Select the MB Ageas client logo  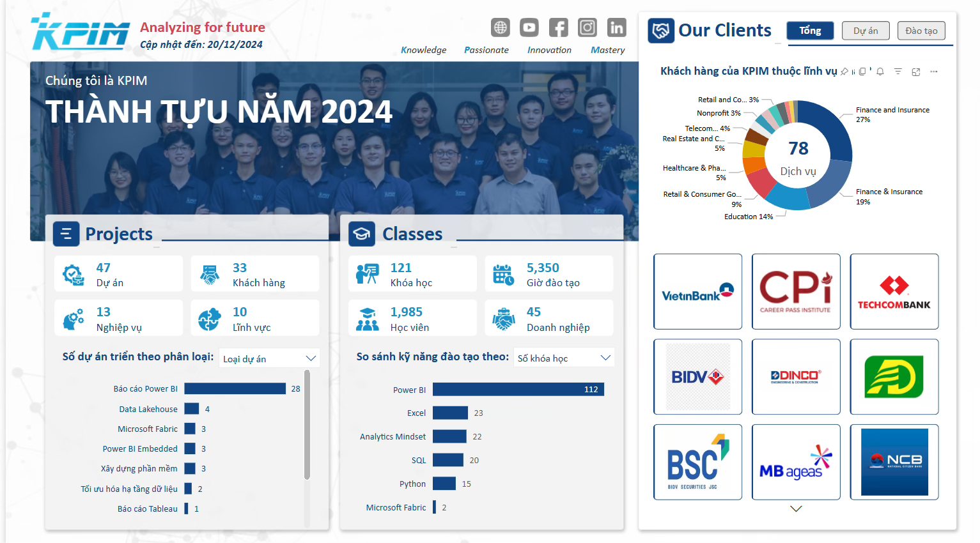[x=796, y=462]
